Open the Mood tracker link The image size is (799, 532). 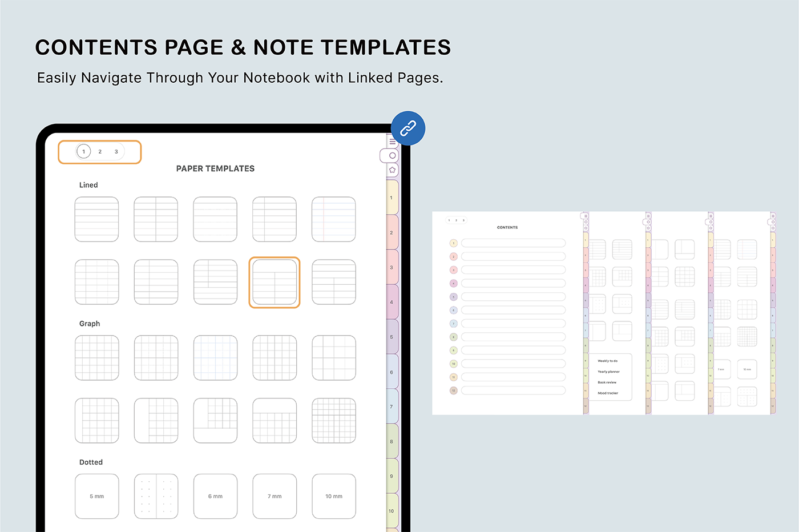[x=608, y=393]
